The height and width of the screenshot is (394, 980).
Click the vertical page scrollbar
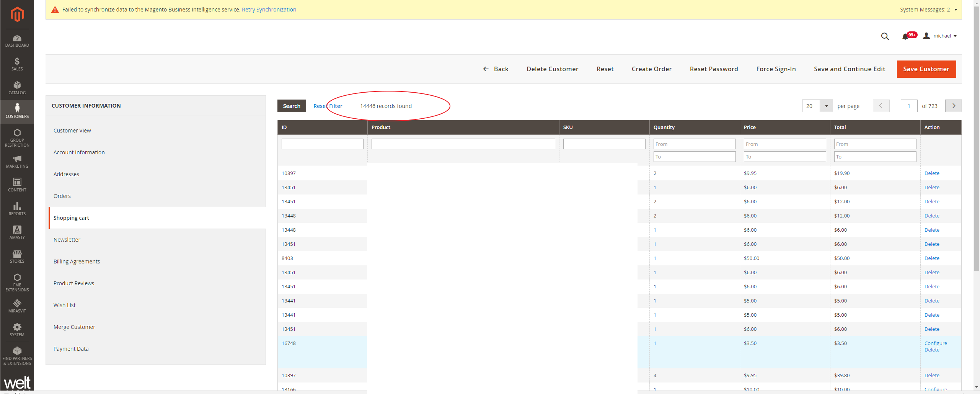click(977, 153)
